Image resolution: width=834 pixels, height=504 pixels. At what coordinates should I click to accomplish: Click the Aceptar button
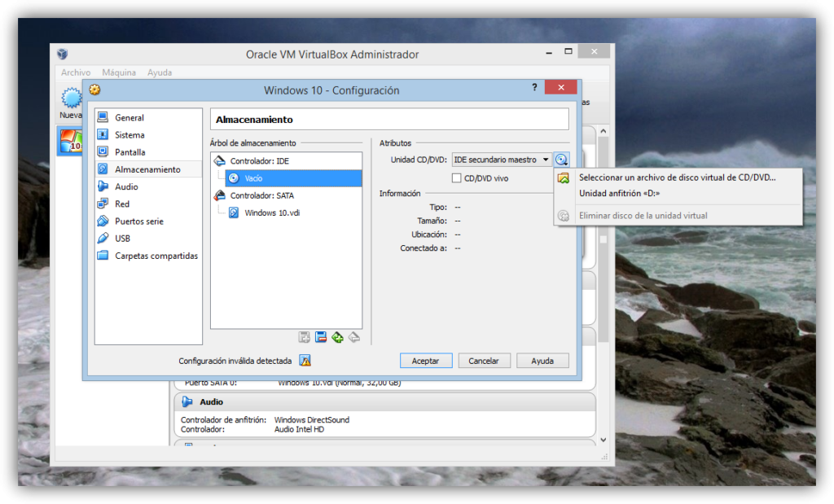click(x=425, y=361)
